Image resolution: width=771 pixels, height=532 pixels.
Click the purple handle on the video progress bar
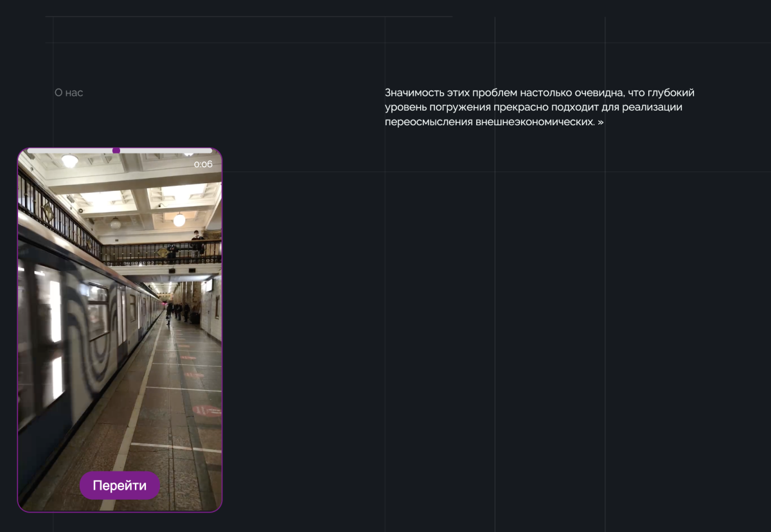tap(116, 150)
